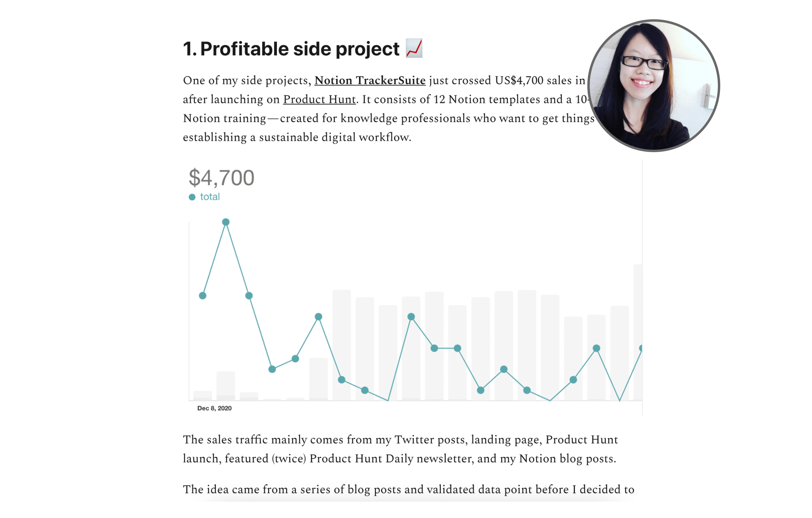Open the Notion TrackerSuite link

(x=370, y=80)
